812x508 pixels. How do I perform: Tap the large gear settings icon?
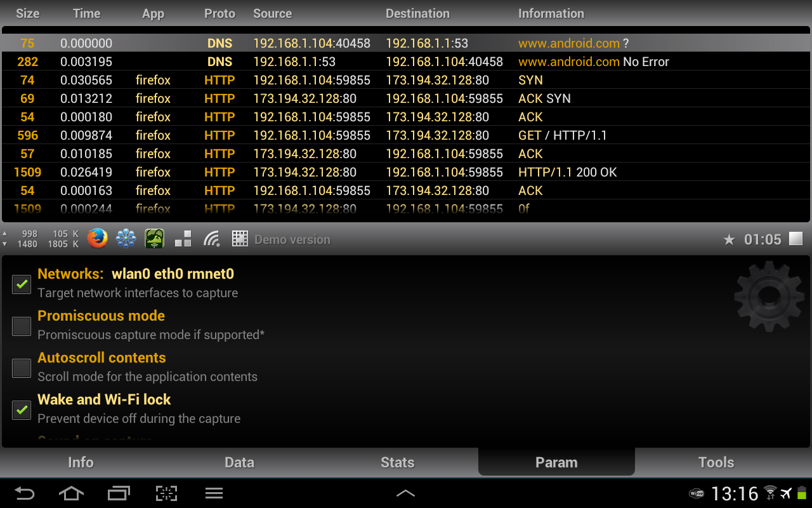click(769, 296)
